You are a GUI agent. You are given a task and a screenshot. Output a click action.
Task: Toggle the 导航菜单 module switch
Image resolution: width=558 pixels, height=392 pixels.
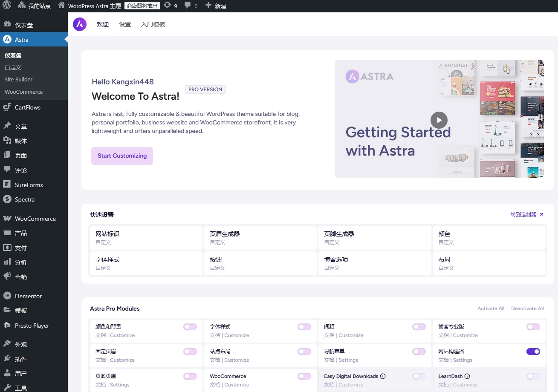[419, 352]
